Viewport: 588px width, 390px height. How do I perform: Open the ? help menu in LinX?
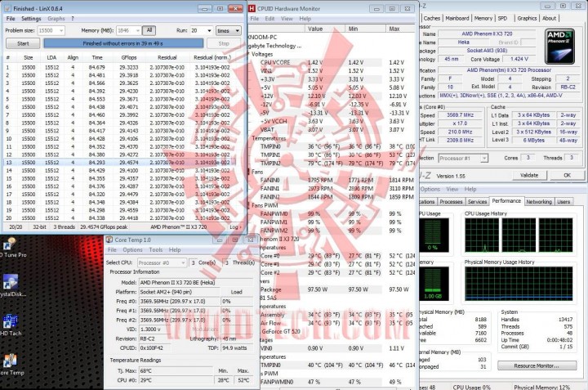73,18
